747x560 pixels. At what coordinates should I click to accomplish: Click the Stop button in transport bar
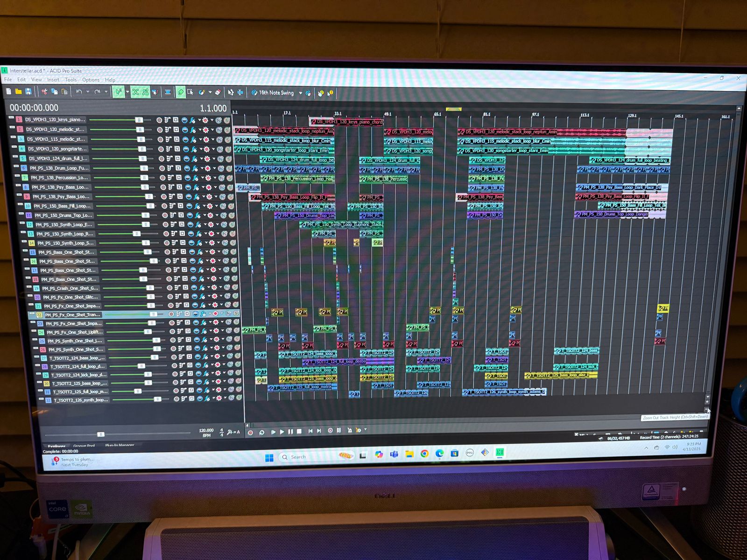299,432
